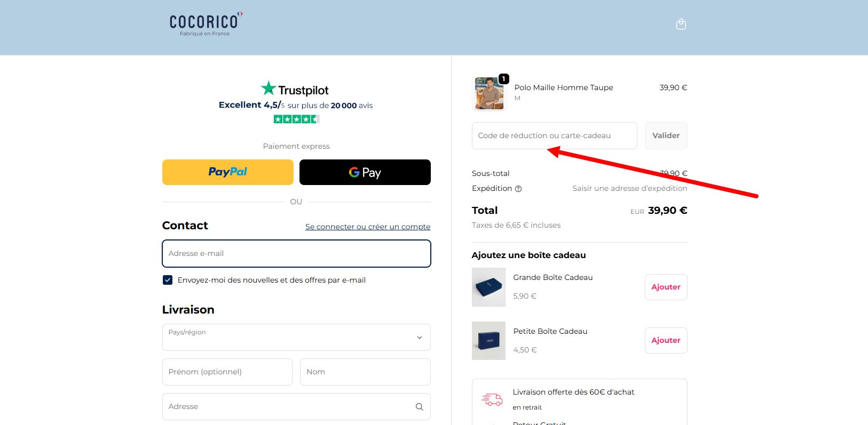Click the polo item price 39,90 €
The height and width of the screenshot is (425, 868).
click(x=673, y=87)
